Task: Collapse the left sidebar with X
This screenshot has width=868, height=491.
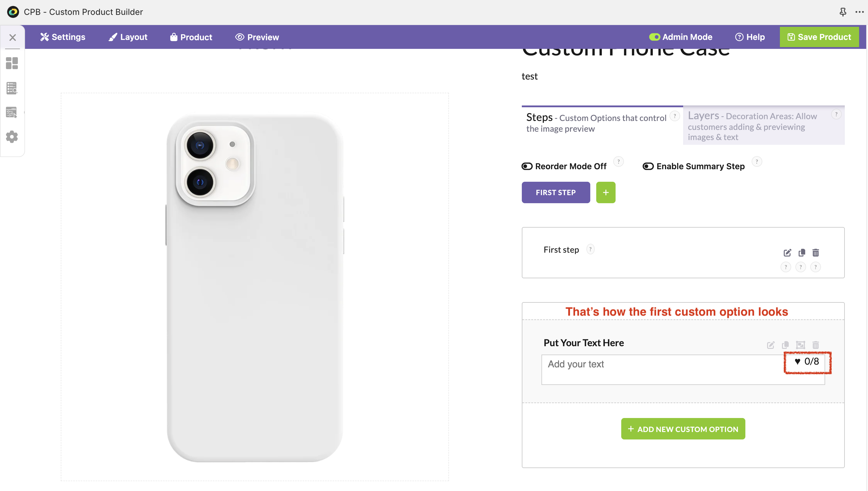Action: (x=13, y=38)
